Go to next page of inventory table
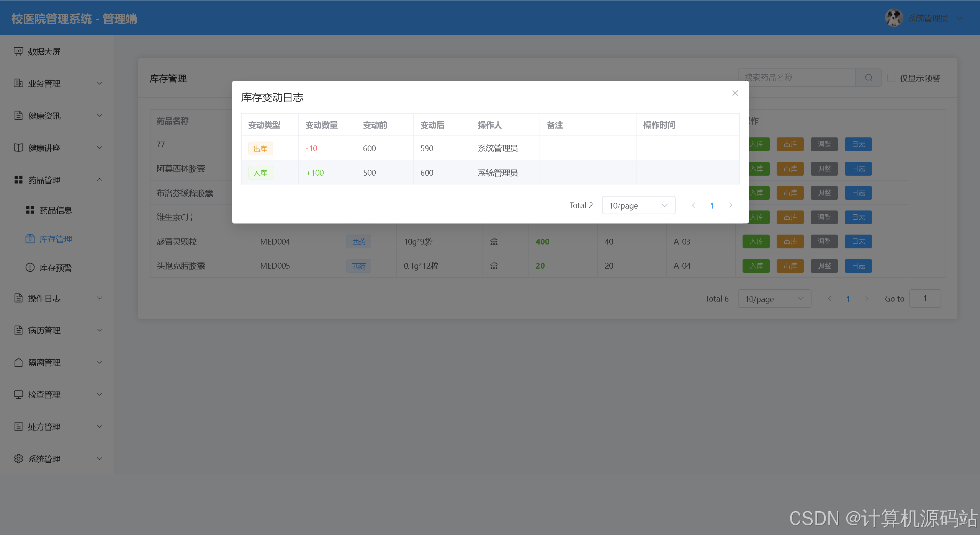Screen dimensions: 980x535 click(x=866, y=298)
